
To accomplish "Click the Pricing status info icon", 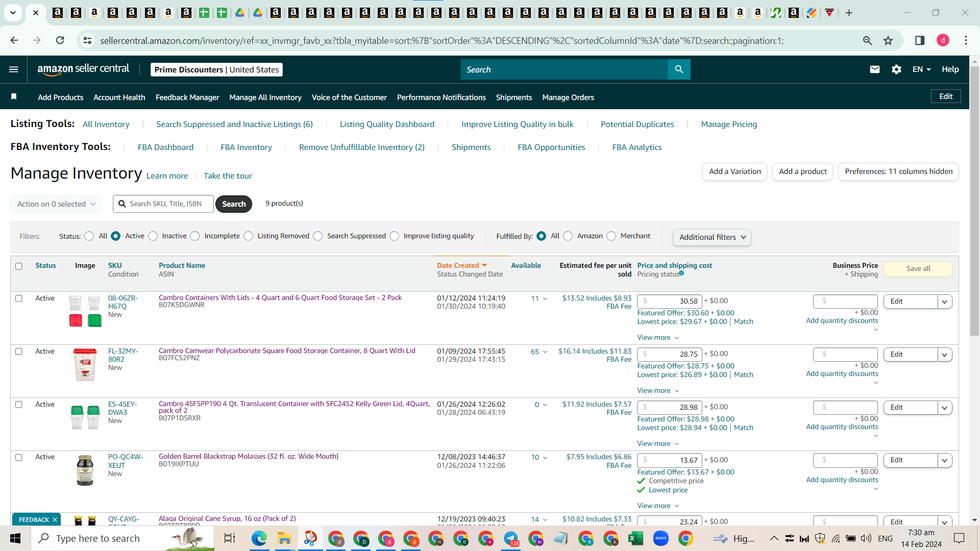I will (681, 273).
